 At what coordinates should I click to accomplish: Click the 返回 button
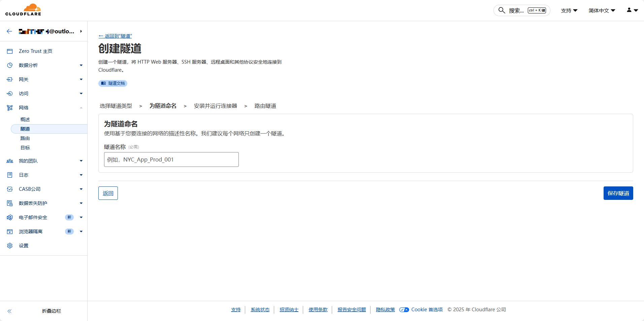(x=108, y=193)
